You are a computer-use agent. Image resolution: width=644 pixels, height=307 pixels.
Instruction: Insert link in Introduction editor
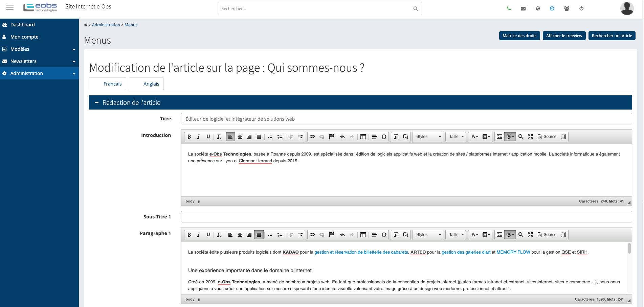coord(312,137)
